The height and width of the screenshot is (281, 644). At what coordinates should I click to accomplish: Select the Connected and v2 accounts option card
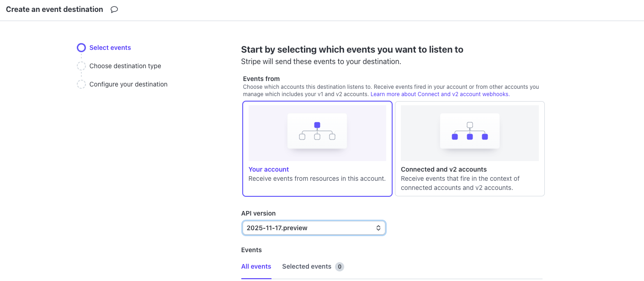[x=469, y=149]
